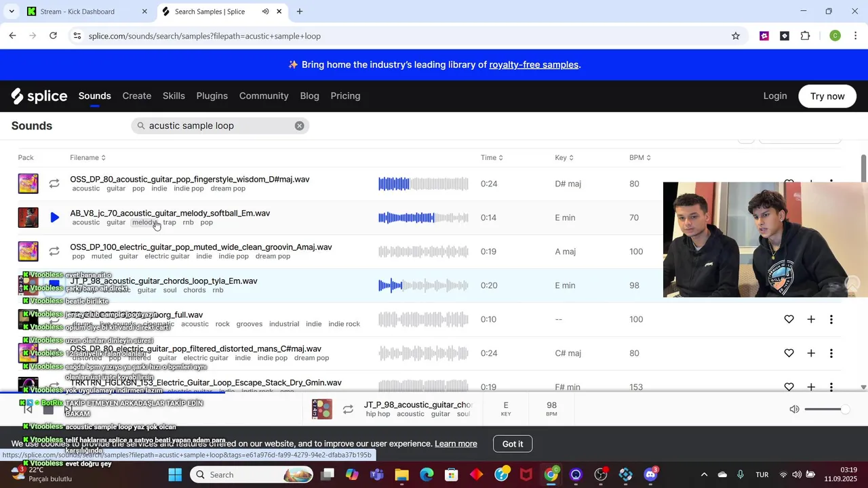Filter by trap tag under AB_V8 sample
Image resolution: width=868 pixels, height=488 pixels.
click(170, 222)
